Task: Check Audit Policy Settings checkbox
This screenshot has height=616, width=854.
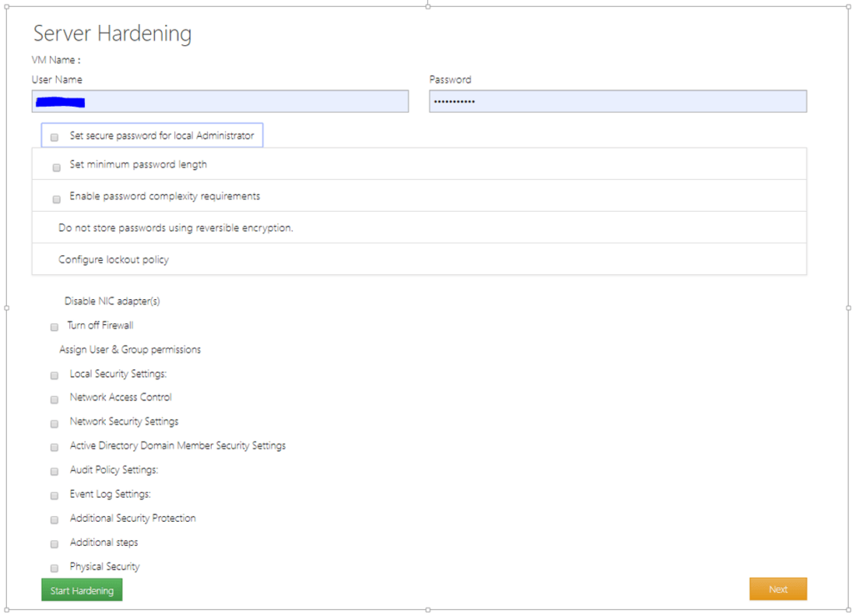Action: click(53, 471)
